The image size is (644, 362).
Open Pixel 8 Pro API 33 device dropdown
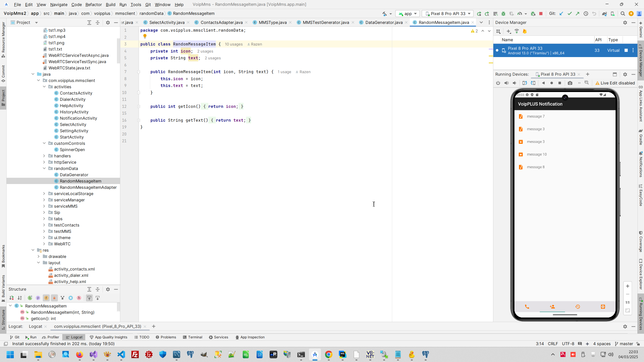click(x=448, y=14)
